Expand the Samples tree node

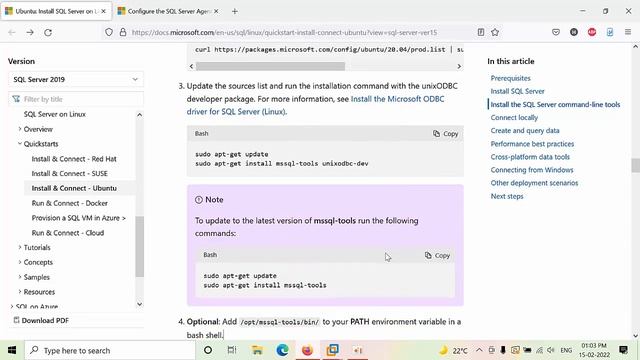click(x=20, y=277)
